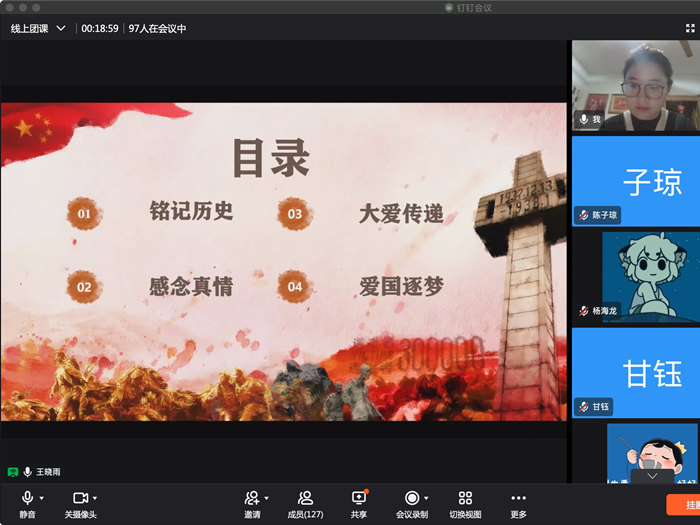Hang up using the orange 挂断 button

tap(683, 504)
